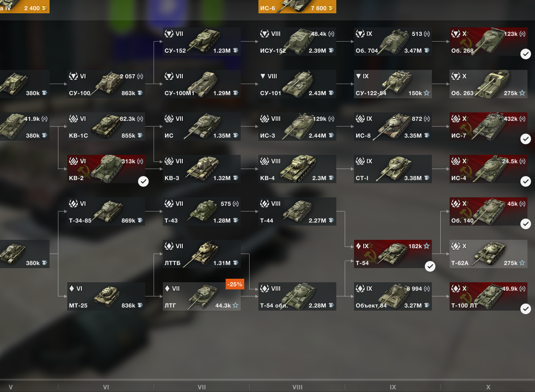The image size is (535, 392).
Task: Select the Т-100 ЛТ tank thumbnail
Action: [x=489, y=296]
